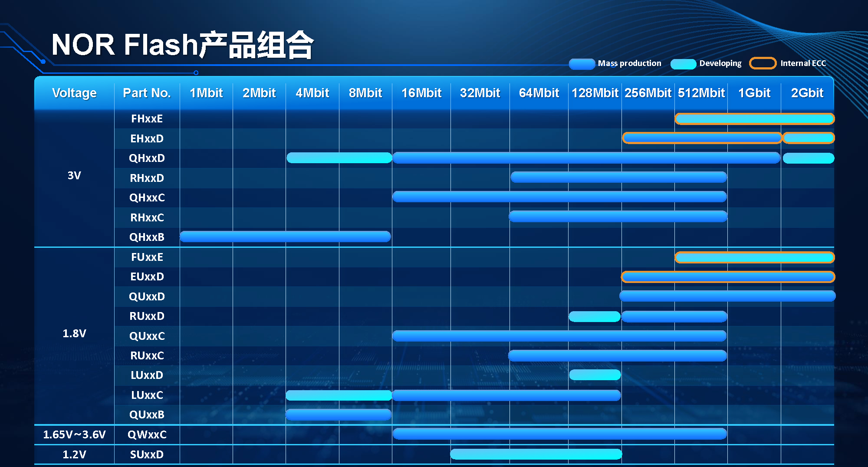This screenshot has width=868, height=467.
Task: Click the SUxxD developing bar
Action: click(x=536, y=454)
